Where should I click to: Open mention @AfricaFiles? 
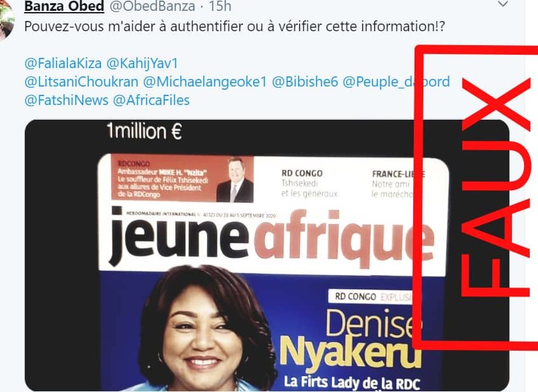(151, 101)
